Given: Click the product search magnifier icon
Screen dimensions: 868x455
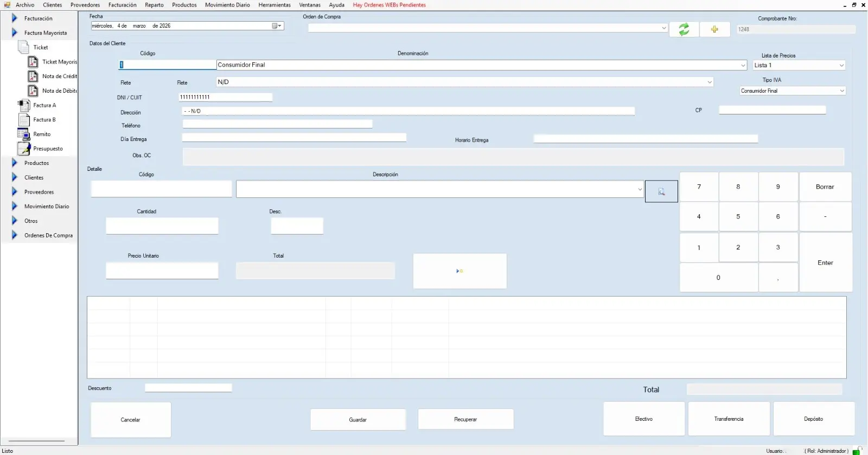Looking at the screenshot, I should pyautogui.click(x=661, y=191).
